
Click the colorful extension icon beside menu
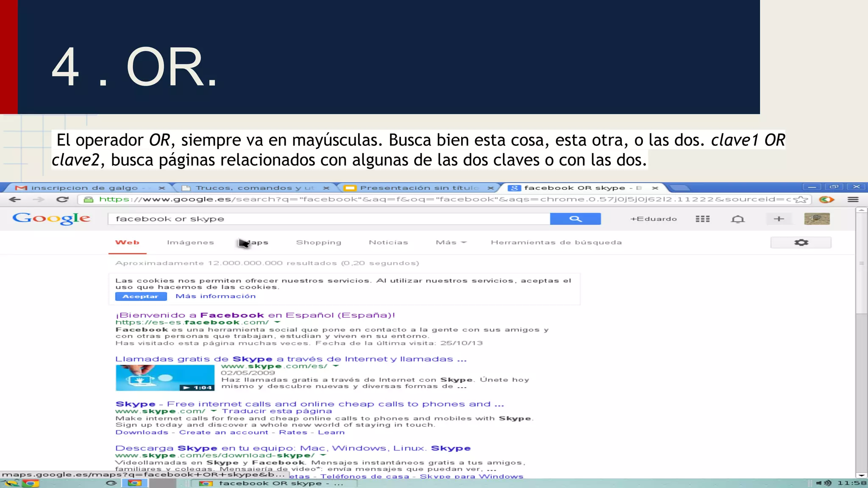(x=826, y=200)
